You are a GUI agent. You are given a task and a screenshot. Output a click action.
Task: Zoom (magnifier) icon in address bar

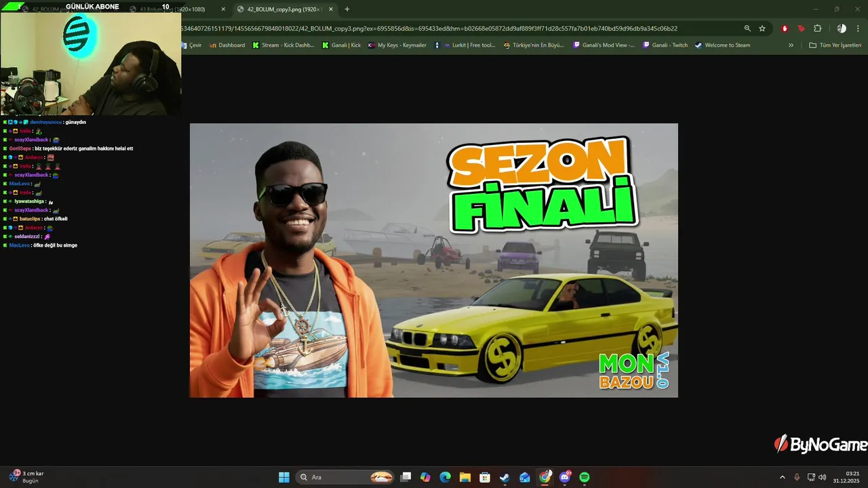tap(747, 28)
